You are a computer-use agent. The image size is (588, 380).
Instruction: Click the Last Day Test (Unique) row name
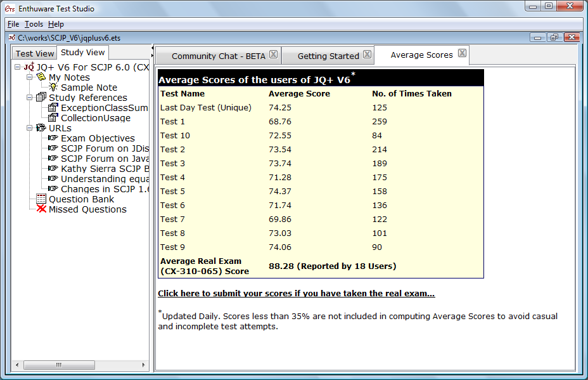point(205,107)
